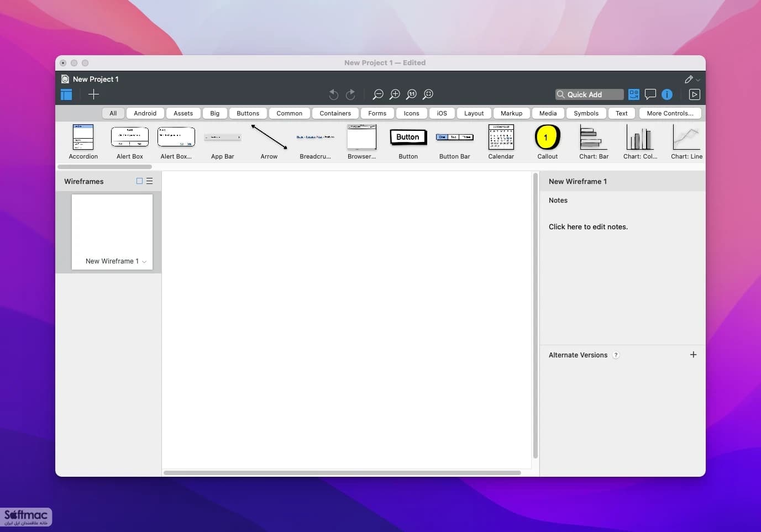Pick the Chart: Column control
761x532 pixels.
(641, 142)
